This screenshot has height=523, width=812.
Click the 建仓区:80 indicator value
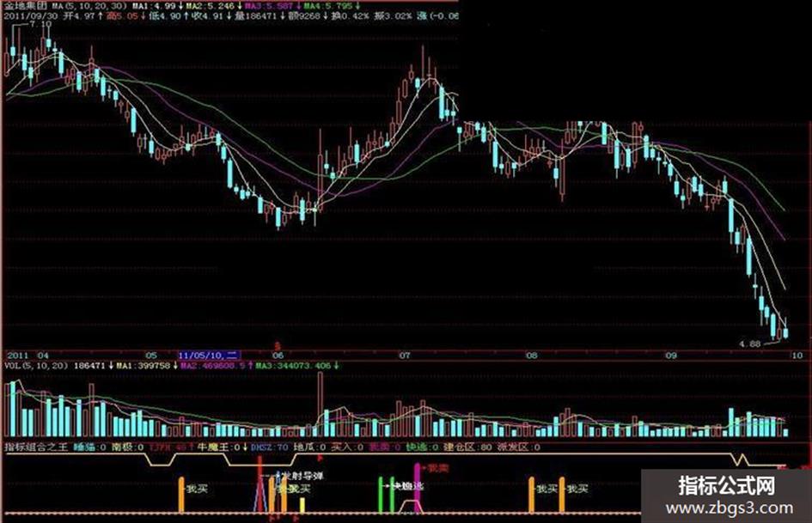[x=467, y=447]
